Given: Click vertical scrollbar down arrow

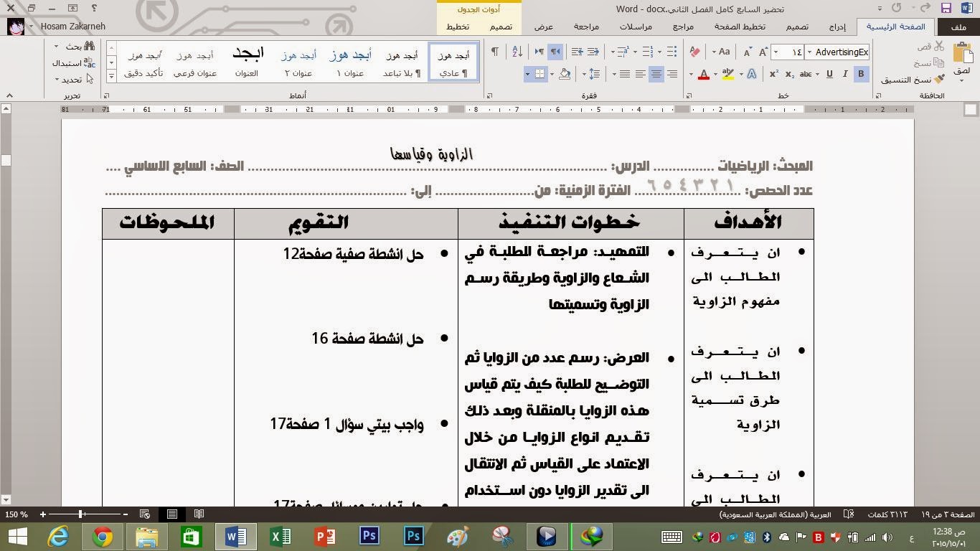Looking at the screenshot, I should pos(6,499).
